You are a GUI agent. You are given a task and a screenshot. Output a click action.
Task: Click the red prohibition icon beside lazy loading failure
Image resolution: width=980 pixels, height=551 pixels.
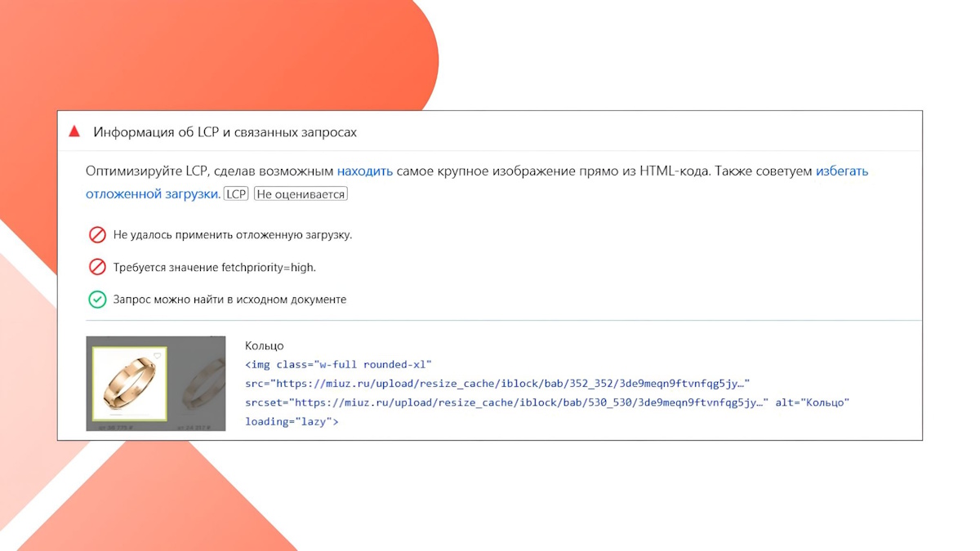pyautogui.click(x=97, y=234)
